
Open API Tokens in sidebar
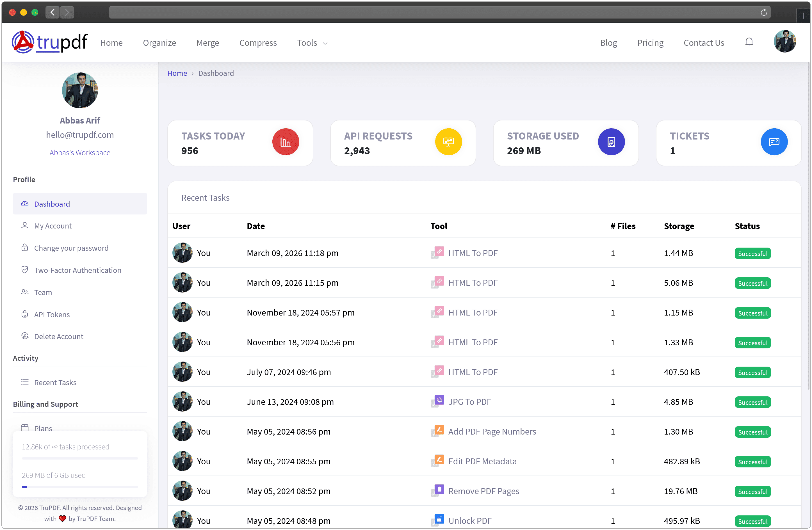[x=52, y=314]
